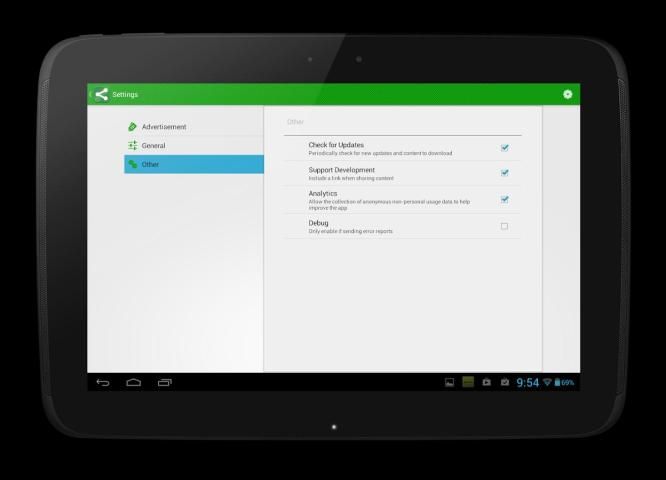Tap the battery indicator showing 69%
666x480 pixels.
pyautogui.click(x=566, y=382)
